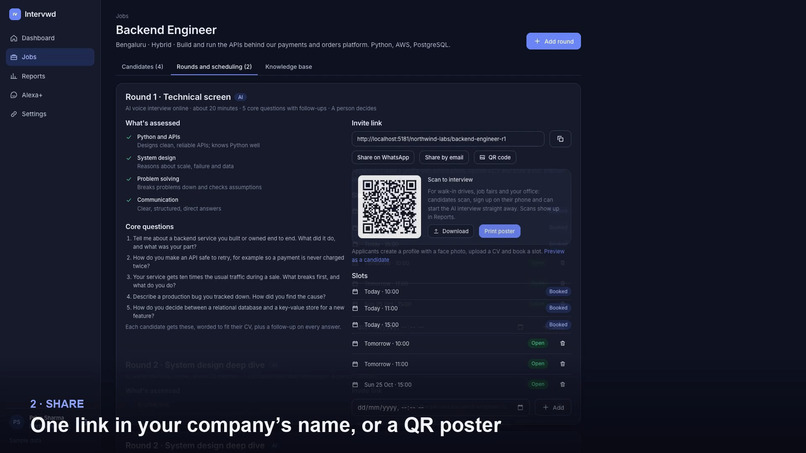
Task: Click the Core questions heading
Action: 150,227
